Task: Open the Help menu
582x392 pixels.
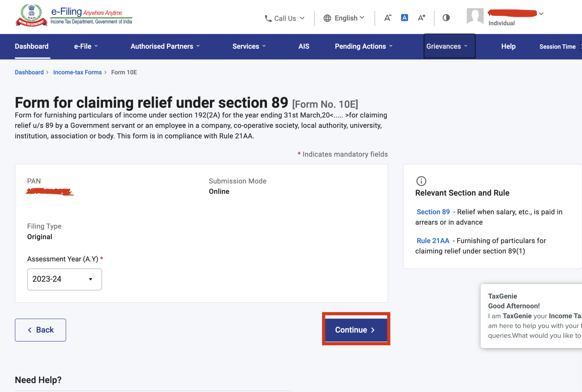Action: (x=508, y=46)
